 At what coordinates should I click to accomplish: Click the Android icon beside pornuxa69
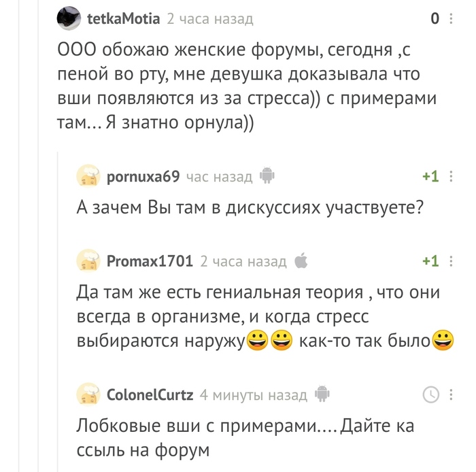[x=267, y=177]
